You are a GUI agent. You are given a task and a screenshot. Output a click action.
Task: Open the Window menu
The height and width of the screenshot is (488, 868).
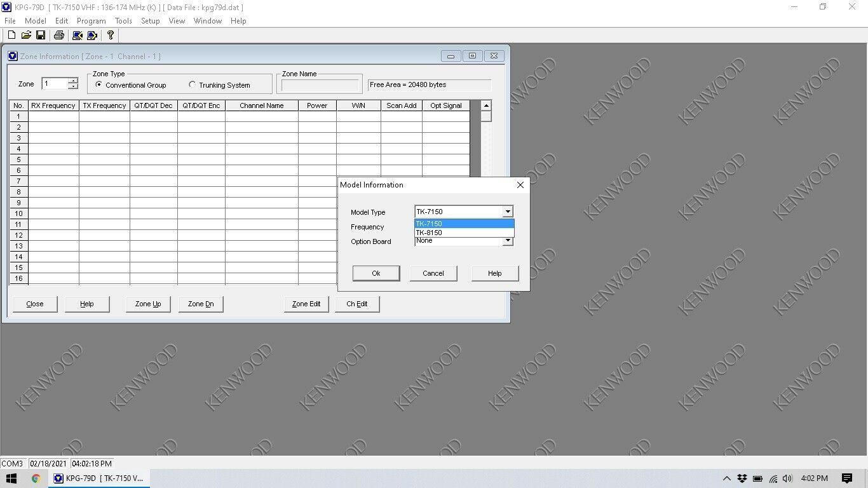click(x=208, y=21)
